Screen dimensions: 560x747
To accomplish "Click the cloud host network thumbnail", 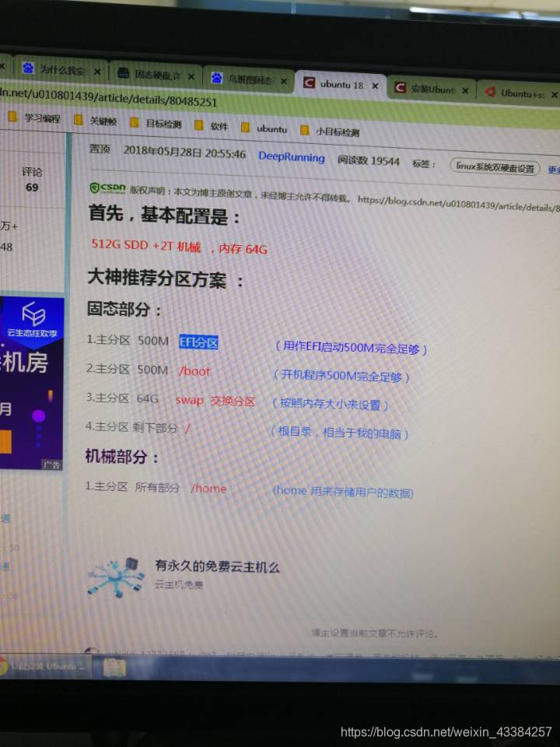I will pyautogui.click(x=116, y=577).
